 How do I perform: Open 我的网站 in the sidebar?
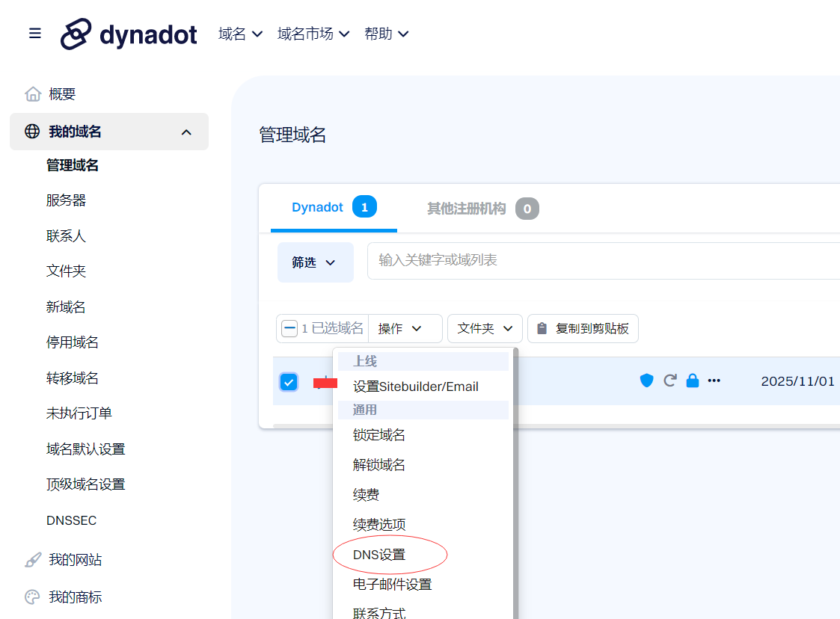(76, 559)
